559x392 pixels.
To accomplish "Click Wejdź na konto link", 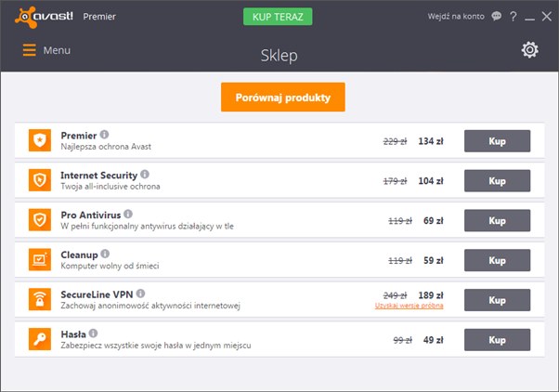I will 456,17.
